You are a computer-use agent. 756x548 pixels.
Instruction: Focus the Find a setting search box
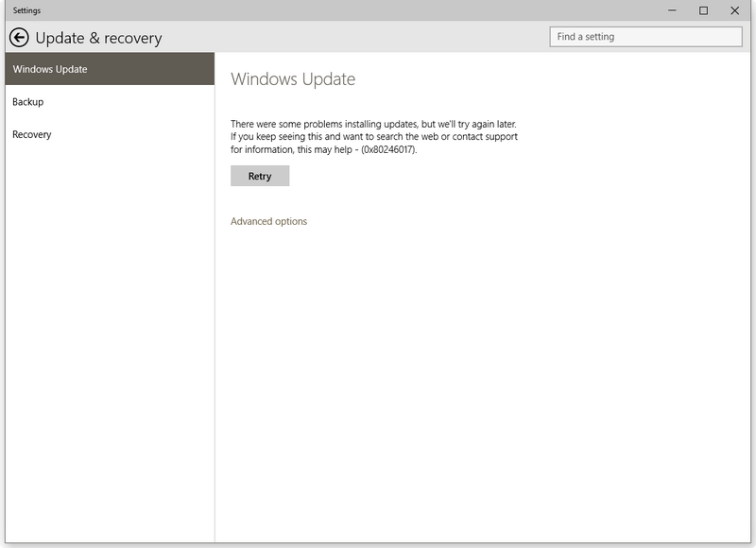[x=645, y=37]
